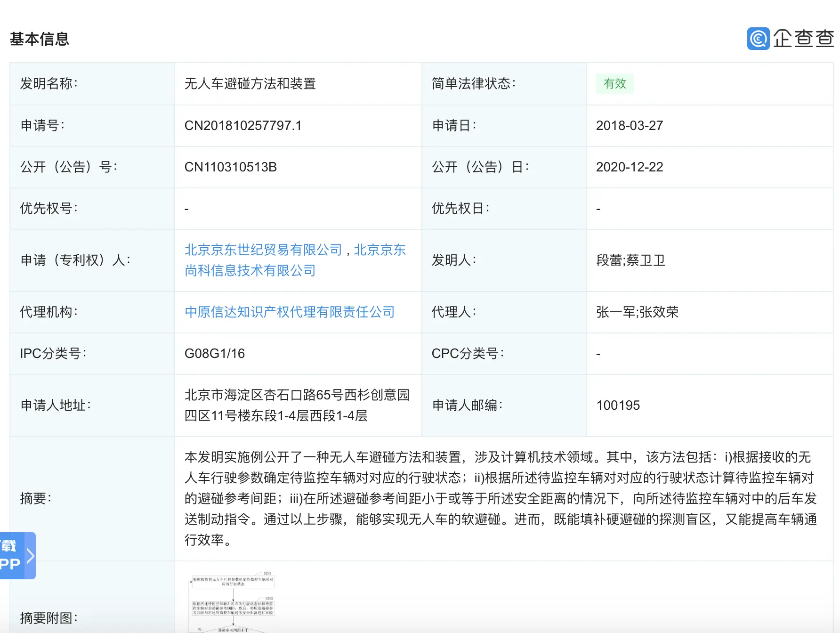Select publication number CN110310513B
The image size is (840, 633).
click(231, 167)
